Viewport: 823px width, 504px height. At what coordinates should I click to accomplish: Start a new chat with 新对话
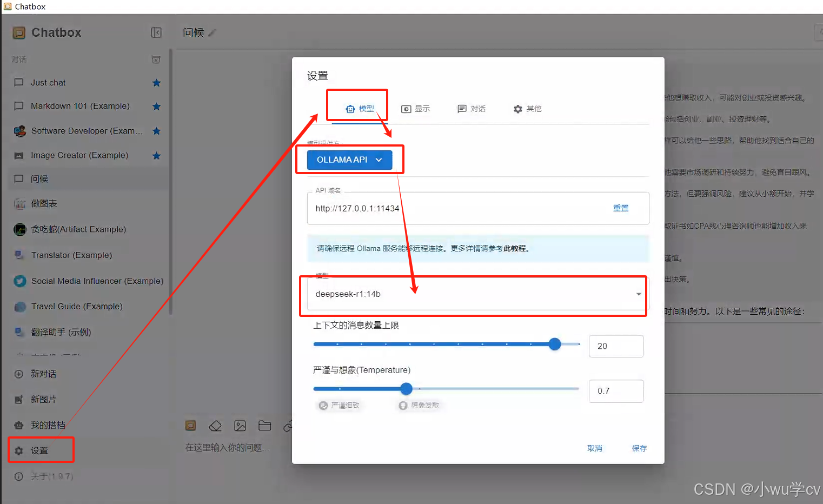[43, 374]
